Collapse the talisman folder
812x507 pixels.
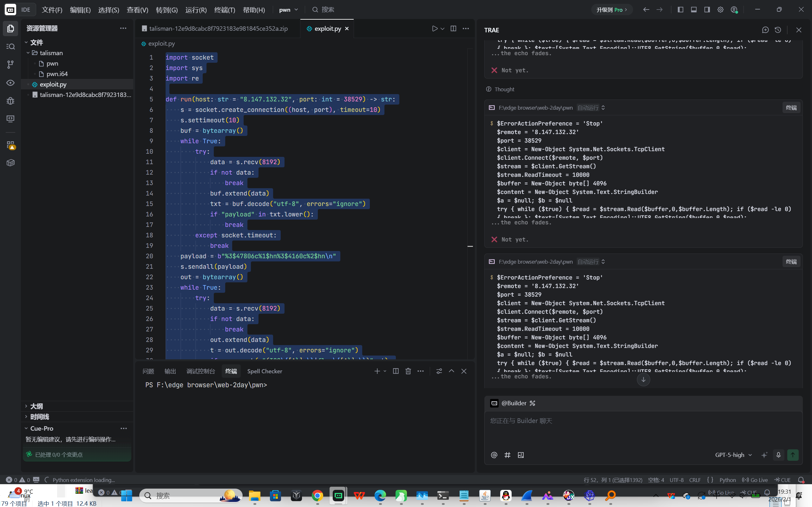[28, 53]
